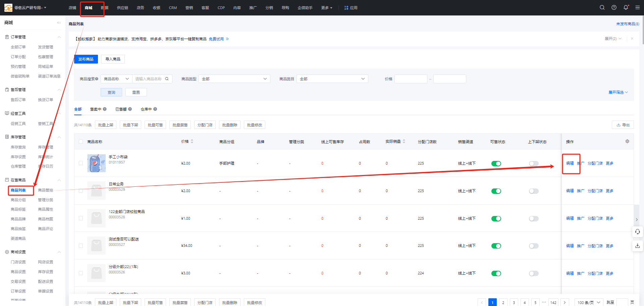Open the 供应链 top menu

122,8
